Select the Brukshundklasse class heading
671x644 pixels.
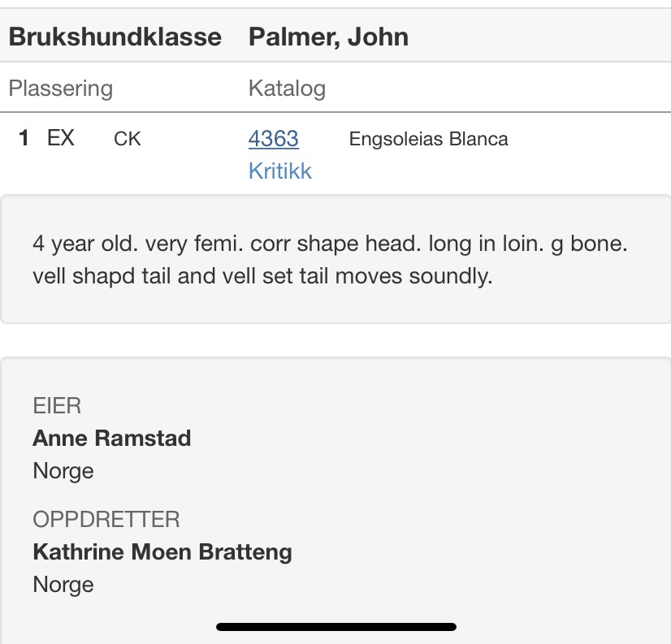tap(115, 37)
